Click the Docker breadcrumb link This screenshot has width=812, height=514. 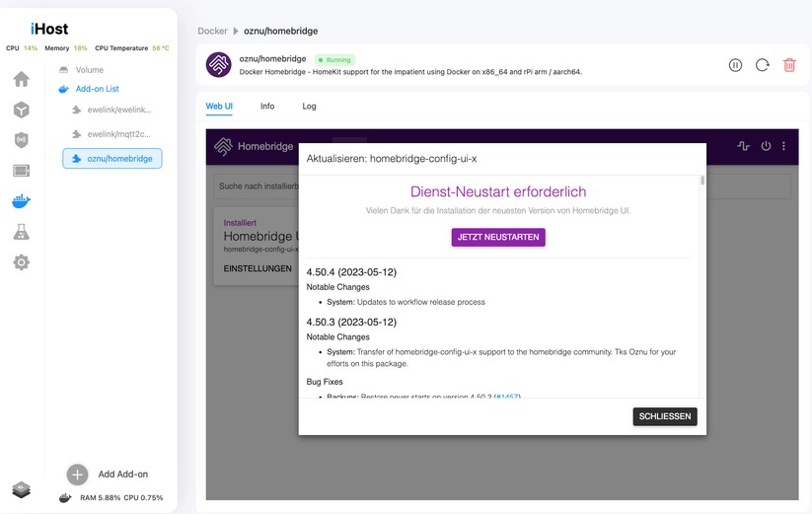pos(212,32)
